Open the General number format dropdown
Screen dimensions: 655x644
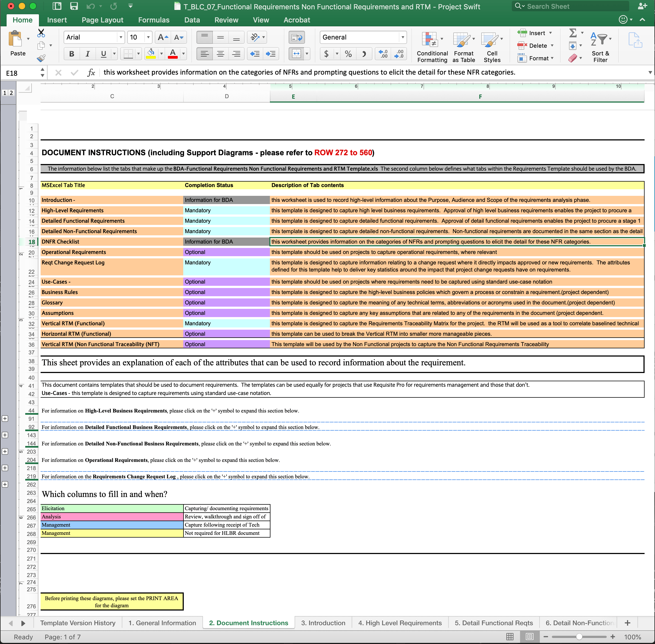click(x=402, y=37)
